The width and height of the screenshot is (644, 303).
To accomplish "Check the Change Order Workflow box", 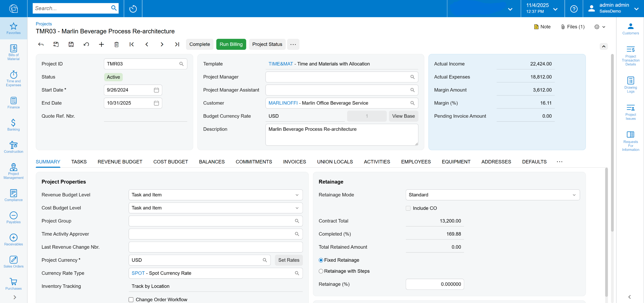I will 131,299.
